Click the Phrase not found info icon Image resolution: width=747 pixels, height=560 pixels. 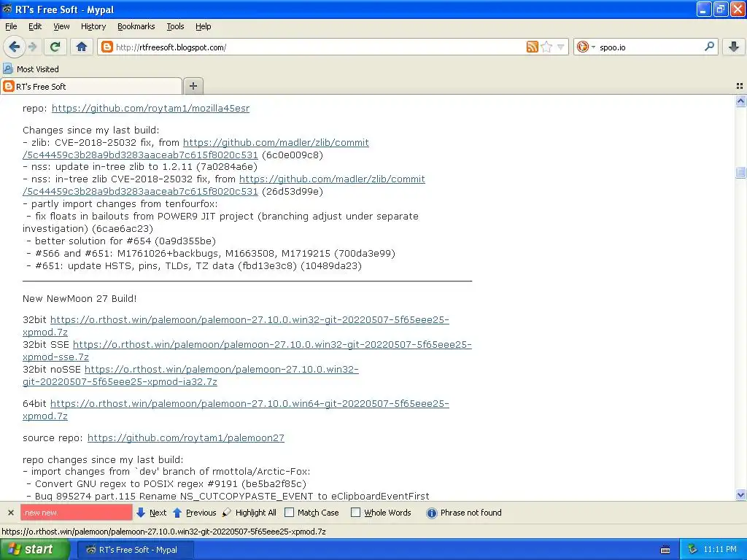coord(432,513)
